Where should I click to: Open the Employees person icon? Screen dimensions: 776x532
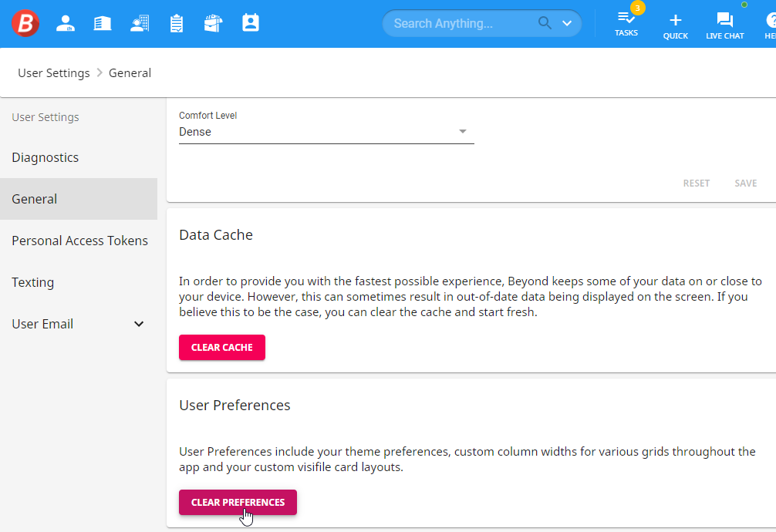coord(66,24)
